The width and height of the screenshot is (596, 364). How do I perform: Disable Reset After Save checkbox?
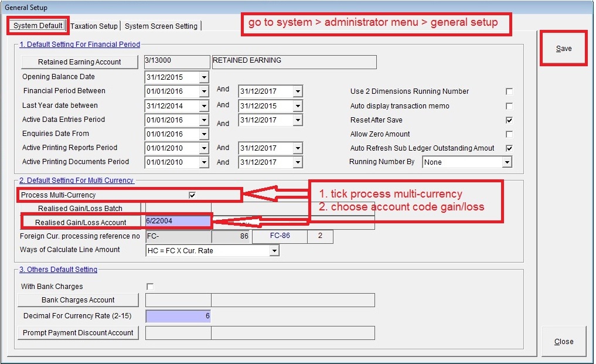point(509,120)
